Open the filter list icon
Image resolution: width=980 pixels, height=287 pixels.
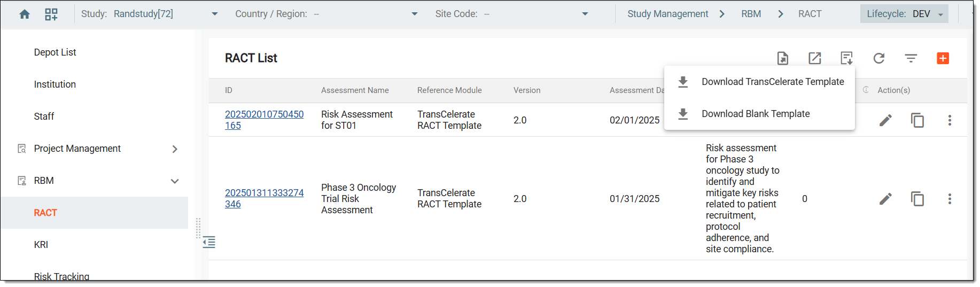(x=911, y=58)
